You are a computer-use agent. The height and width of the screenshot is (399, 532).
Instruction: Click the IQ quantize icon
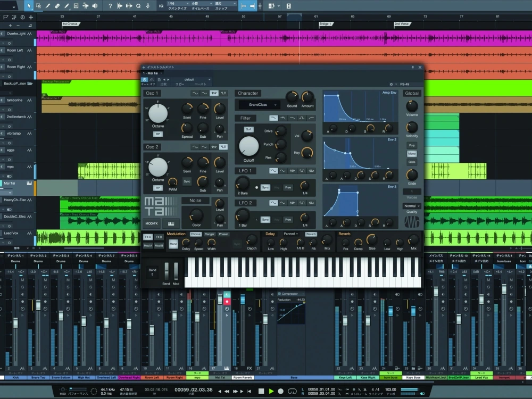pos(161,6)
